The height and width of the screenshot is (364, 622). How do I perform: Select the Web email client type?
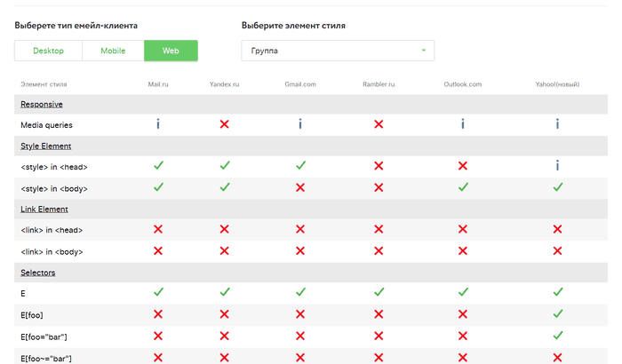[x=171, y=51]
